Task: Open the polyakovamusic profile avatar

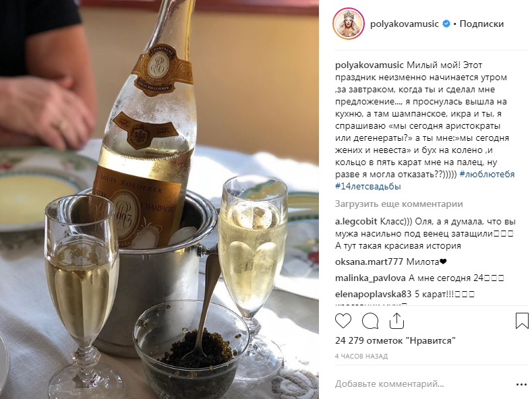Action: (x=349, y=24)
